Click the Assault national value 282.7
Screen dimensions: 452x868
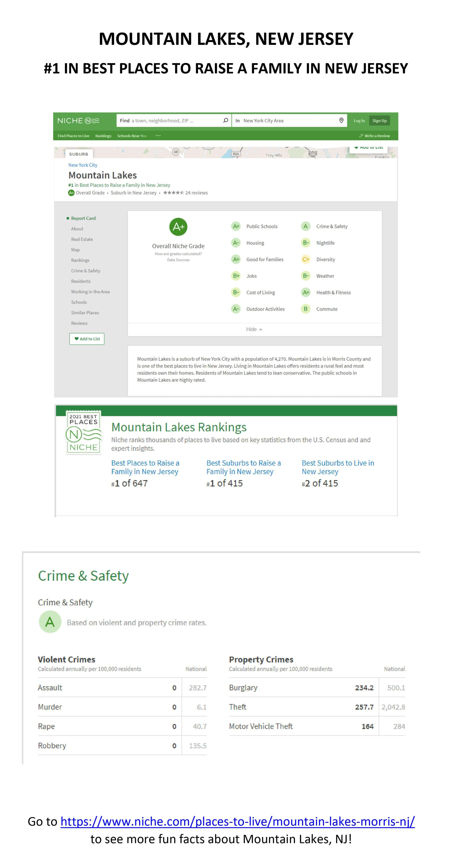198,687
